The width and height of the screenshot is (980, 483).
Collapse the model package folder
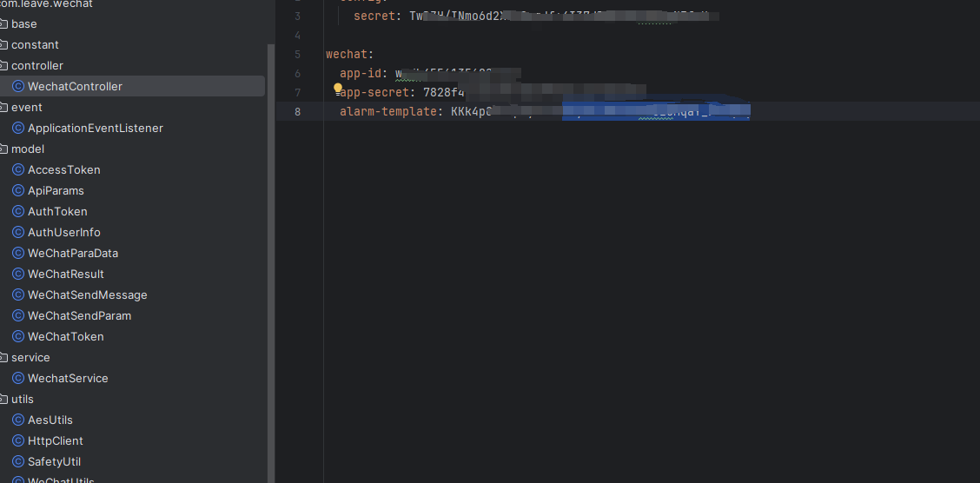(4, 149)
